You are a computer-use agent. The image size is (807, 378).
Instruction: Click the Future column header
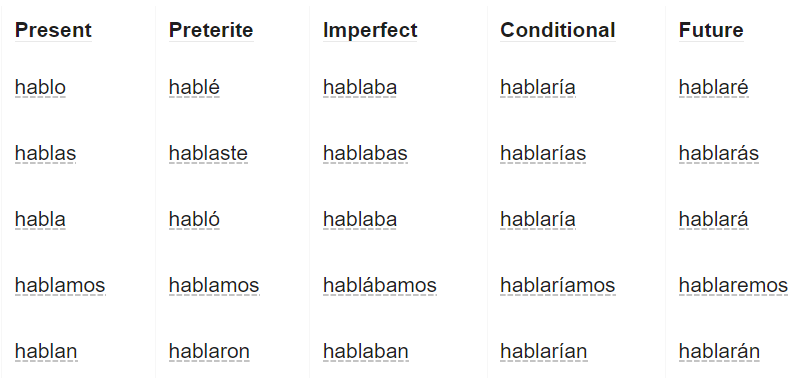(711, 30)
